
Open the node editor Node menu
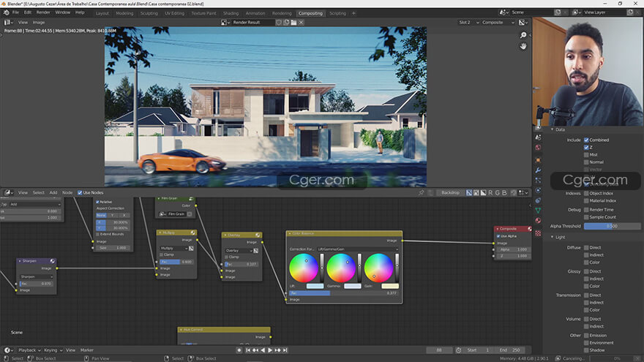click(67, 192)
